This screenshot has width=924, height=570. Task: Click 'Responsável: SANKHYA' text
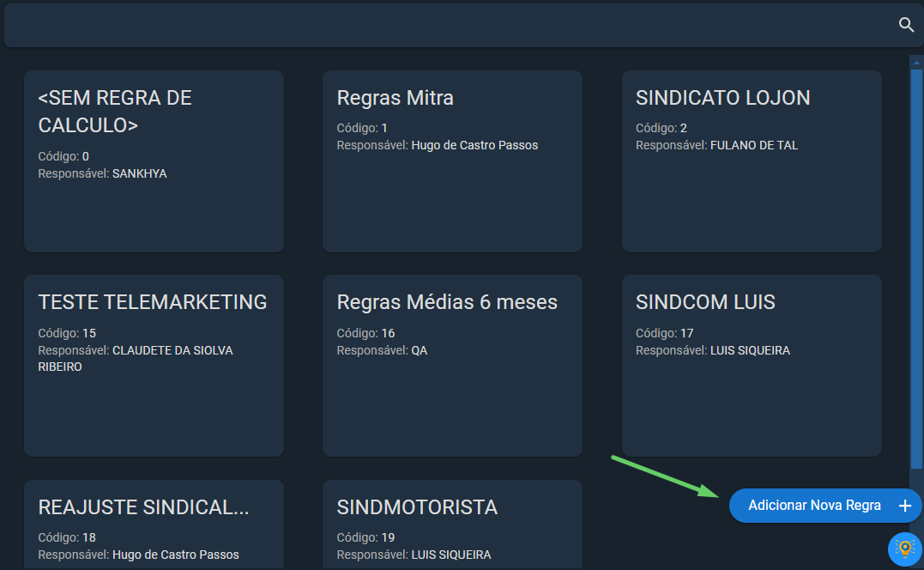coord(103,174)
